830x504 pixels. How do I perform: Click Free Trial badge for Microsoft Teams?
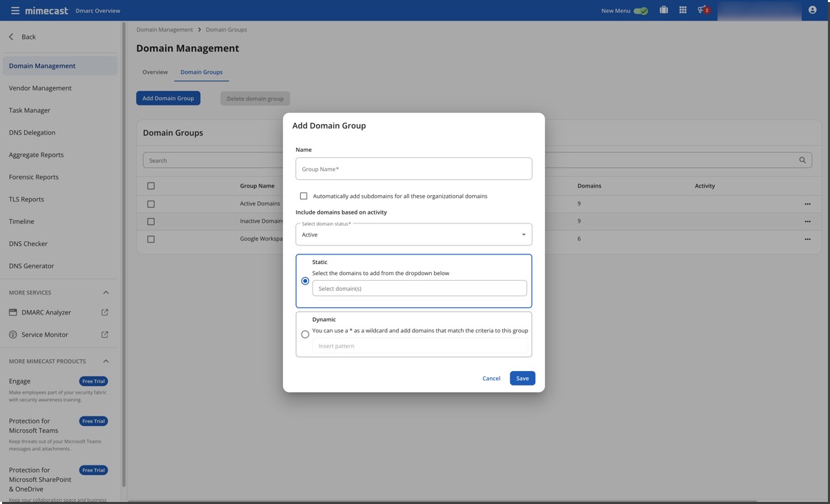pyautogui.click(x=93, y=421)
